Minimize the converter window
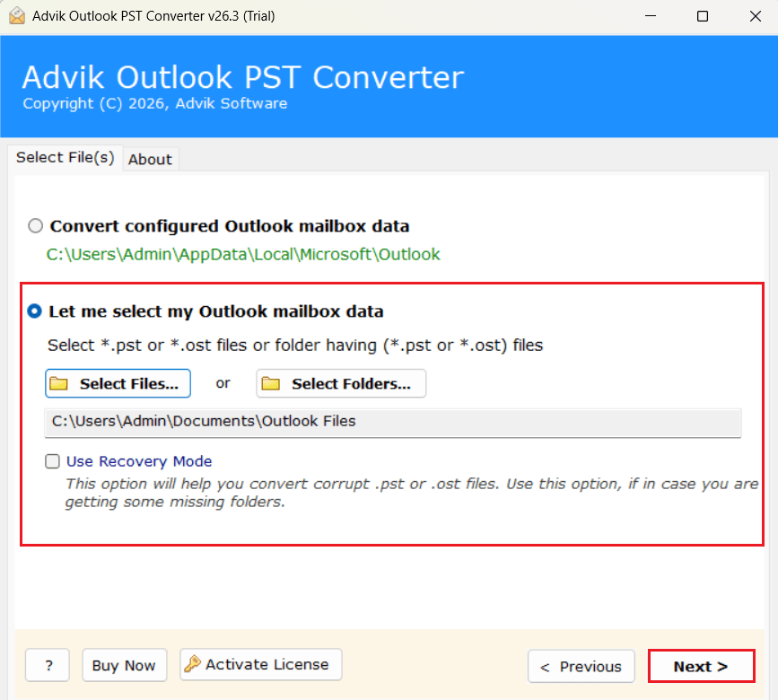778x700 pixels. (x=651, y=16)
